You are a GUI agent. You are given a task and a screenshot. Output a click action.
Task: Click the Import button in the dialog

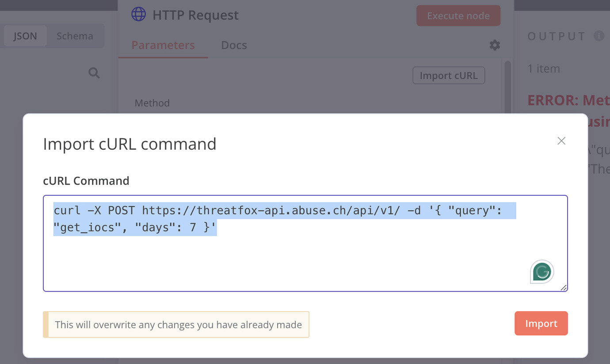541,323
